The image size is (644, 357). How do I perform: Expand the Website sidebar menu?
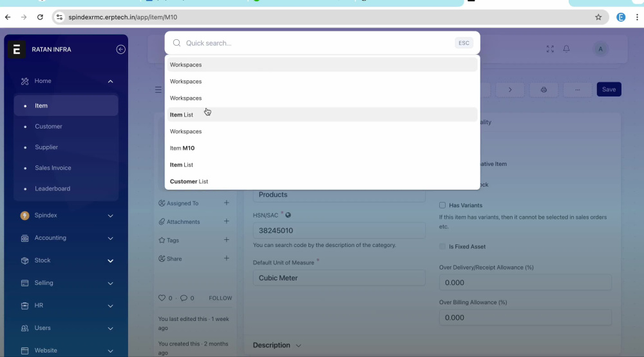pyautogui.click(x=111, y=351)
